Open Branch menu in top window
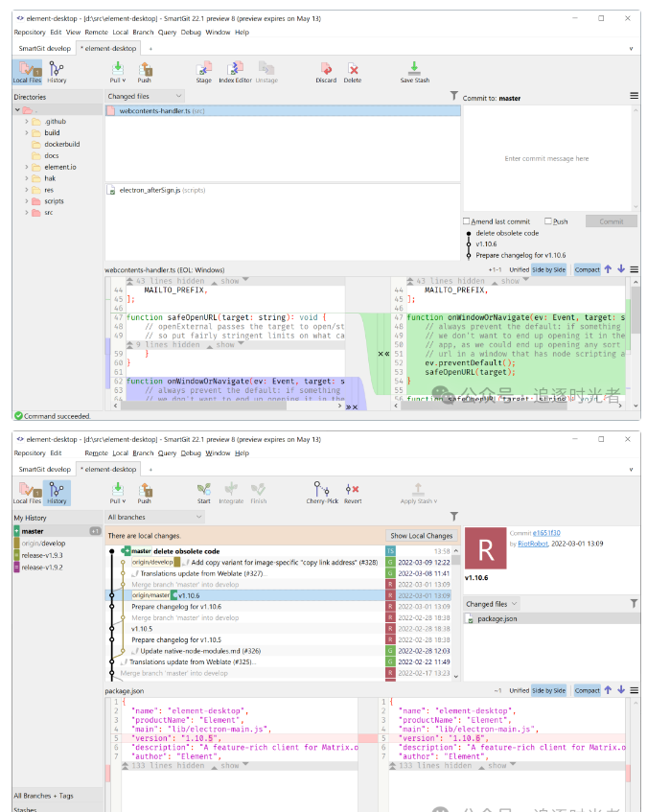This screenshot has width=647, height=812. click(x=143, y=32)
